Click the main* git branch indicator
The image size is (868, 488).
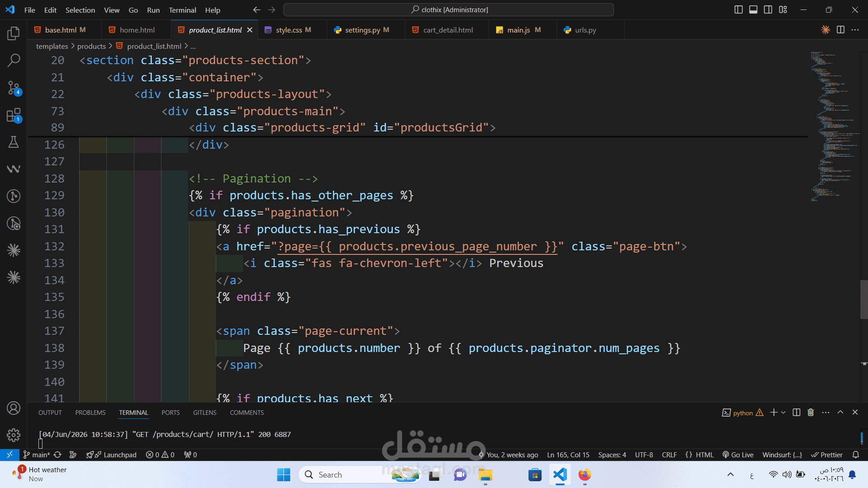click(x=37, y=455)
